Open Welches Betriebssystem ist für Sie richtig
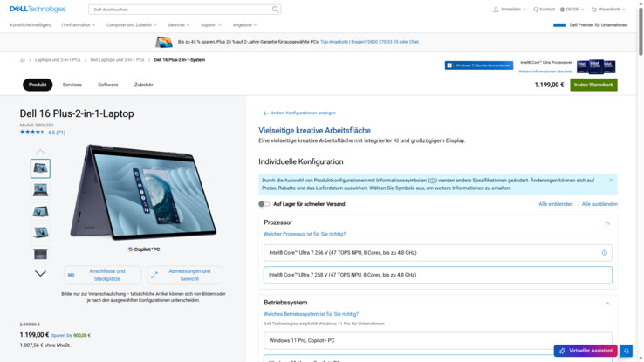The width and height of the screenshot is (644, 362). point(311,314)
